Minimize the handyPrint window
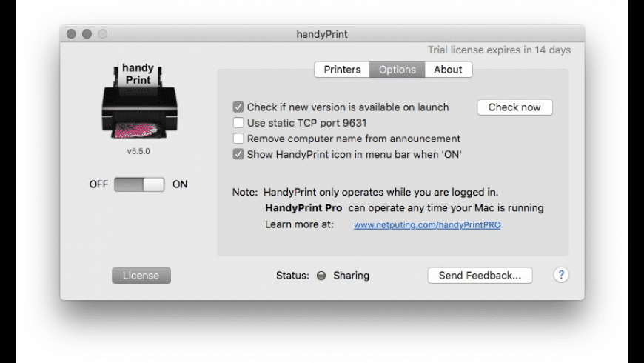 point(87,34)
